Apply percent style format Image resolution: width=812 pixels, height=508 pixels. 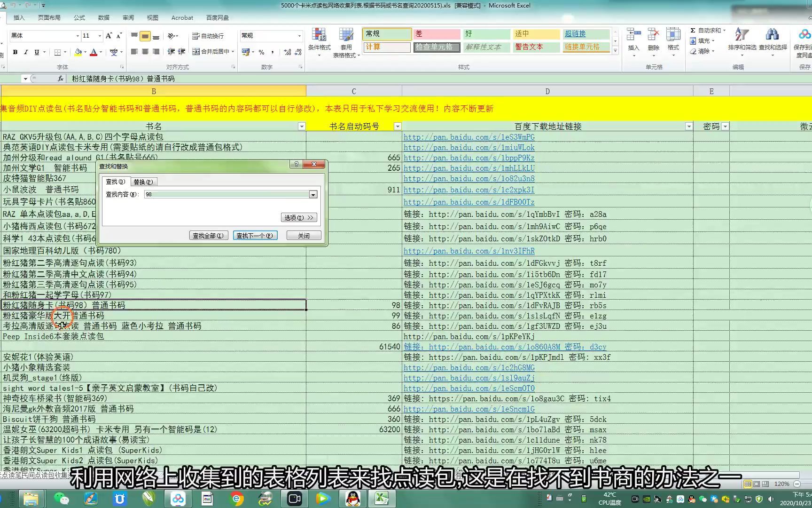pos(261,52)
